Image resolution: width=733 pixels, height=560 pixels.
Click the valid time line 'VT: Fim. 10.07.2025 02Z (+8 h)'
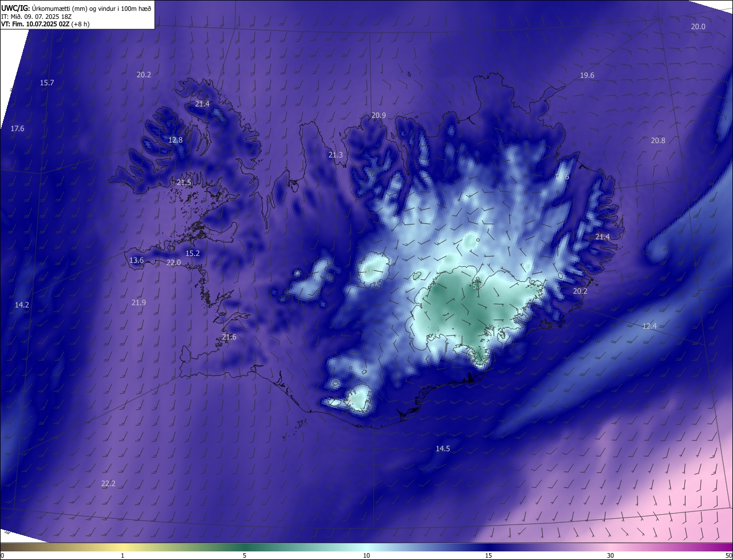[45, 24]
